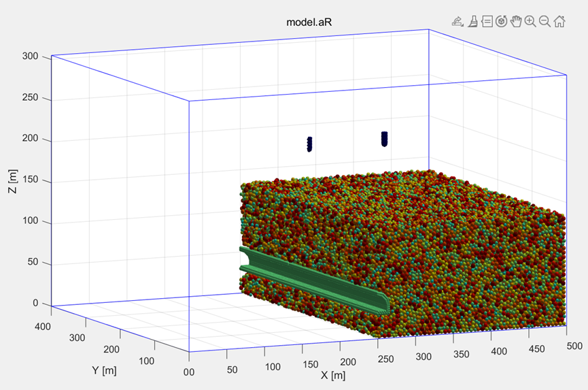Select the plot title model.aR
The height and width of the screenshot is (390, 588).
click(309, 22)
